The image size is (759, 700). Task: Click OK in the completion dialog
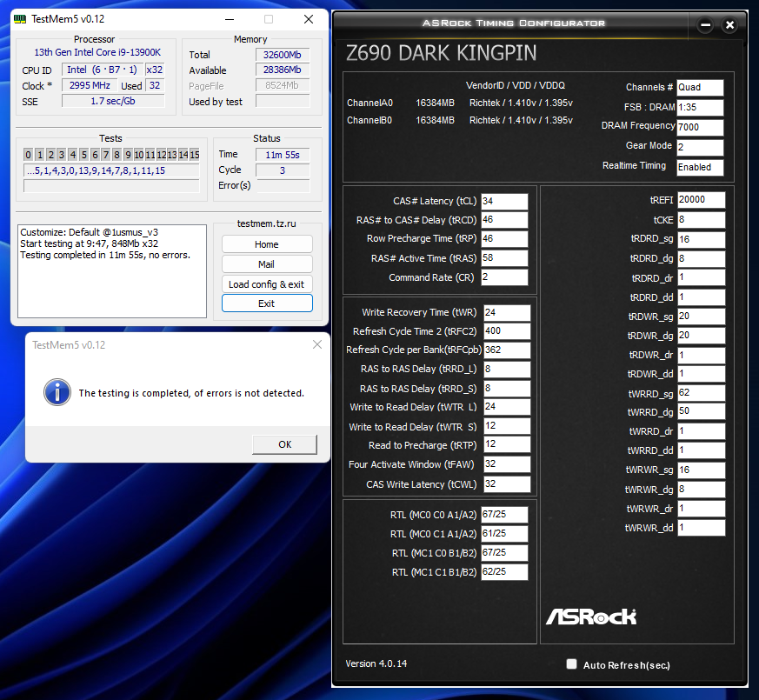coord(284,444)
